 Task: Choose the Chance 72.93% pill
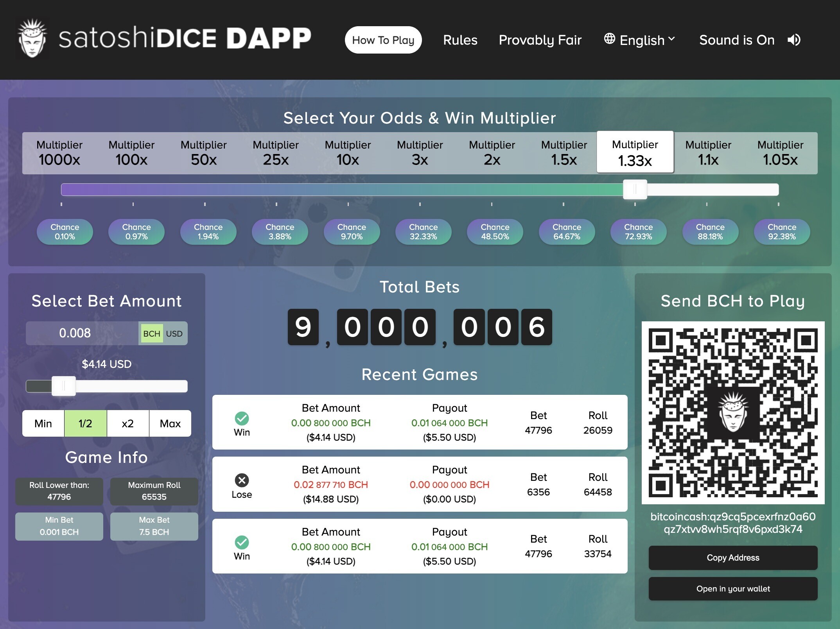pyautogui.click(x=639, y=232)
